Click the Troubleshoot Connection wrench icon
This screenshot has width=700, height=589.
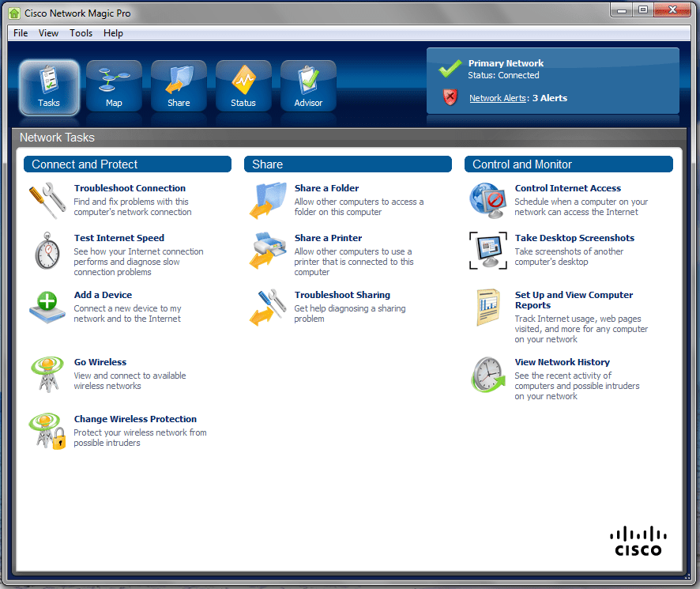click(47, 201)
